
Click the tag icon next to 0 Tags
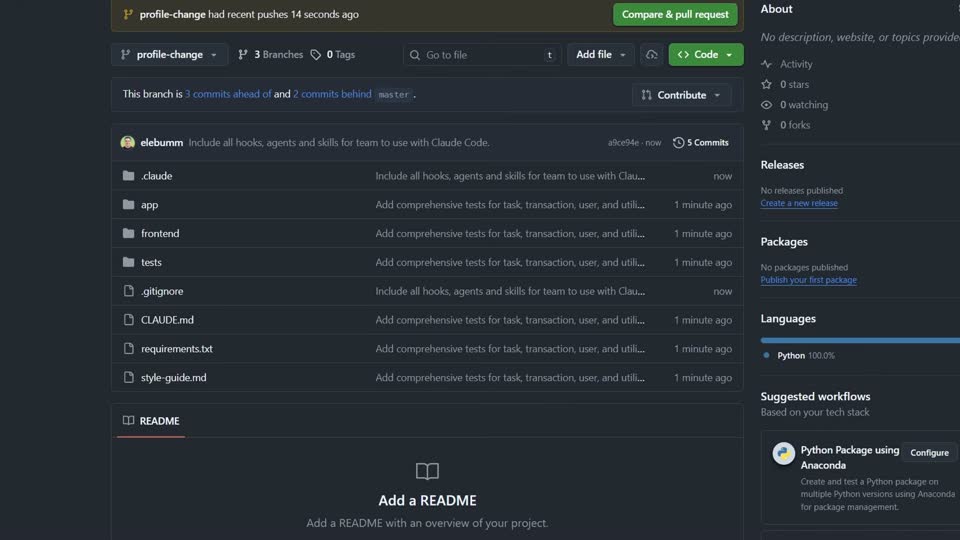tap(315, 54)
